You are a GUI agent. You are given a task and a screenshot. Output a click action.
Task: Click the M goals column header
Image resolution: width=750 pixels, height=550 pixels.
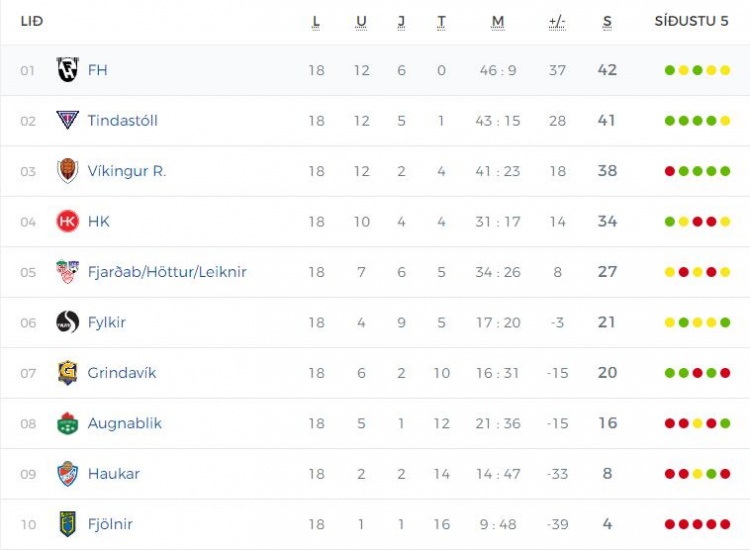tap(497, 22)
